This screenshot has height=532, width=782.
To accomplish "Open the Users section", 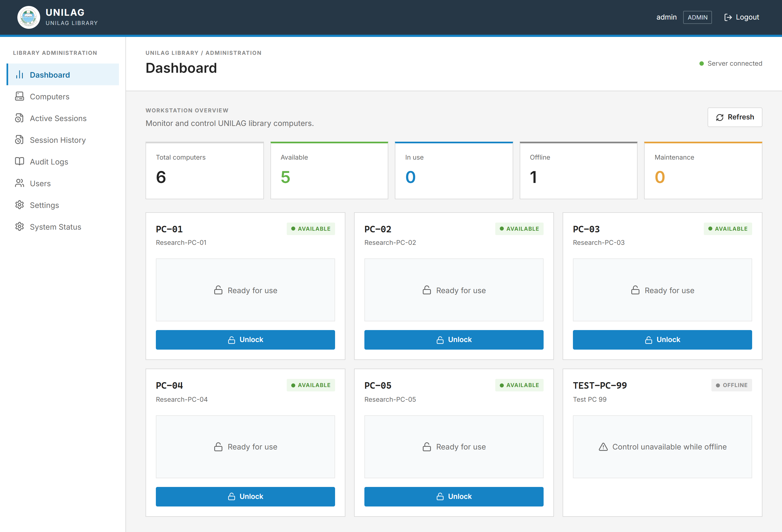I will pyautogui.click(x=63, y=183).
